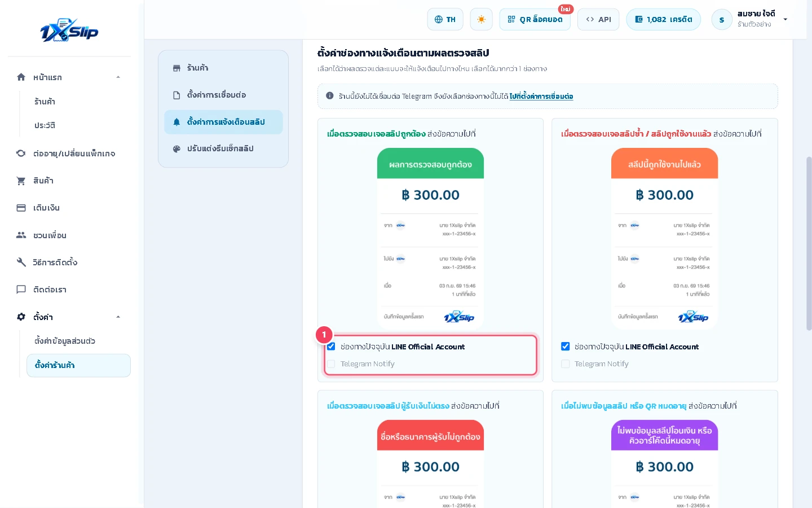This screenshot has width=812, height=508.
Task: Open the API button in header
Action: click(598, 19)
